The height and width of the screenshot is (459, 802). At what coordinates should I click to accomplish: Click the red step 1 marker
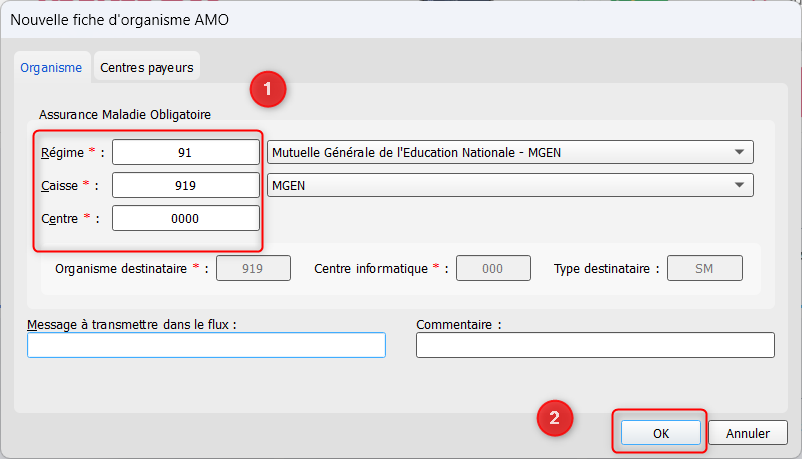pos(268,88)
